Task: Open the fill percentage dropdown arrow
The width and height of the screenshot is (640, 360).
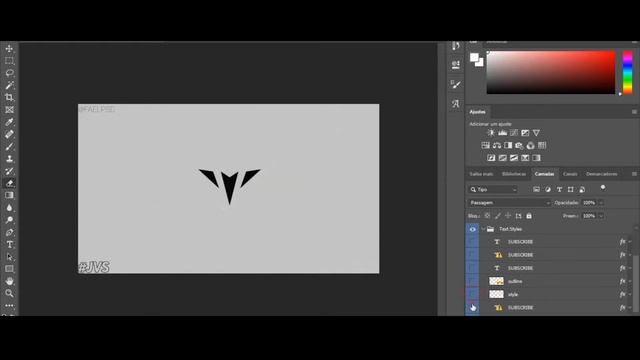Action: point(601,216)
